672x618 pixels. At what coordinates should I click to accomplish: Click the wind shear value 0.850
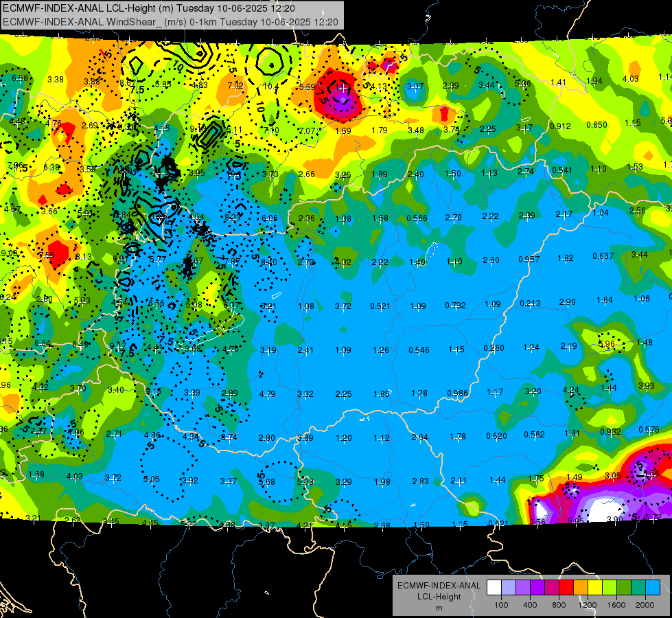596,125
